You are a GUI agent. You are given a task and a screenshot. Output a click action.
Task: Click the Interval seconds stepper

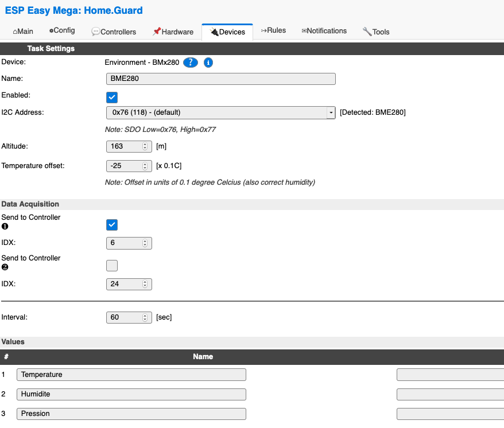pyautogui.click(x=145, y=317)
